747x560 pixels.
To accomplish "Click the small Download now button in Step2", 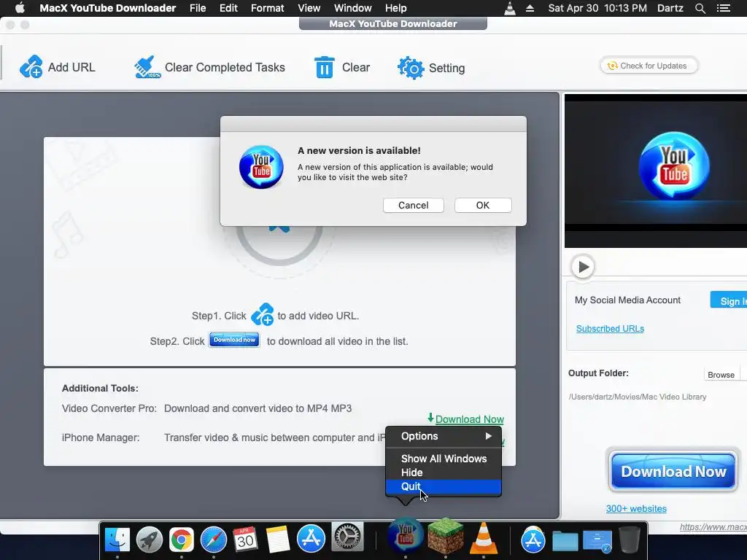I will click(234, 340).
